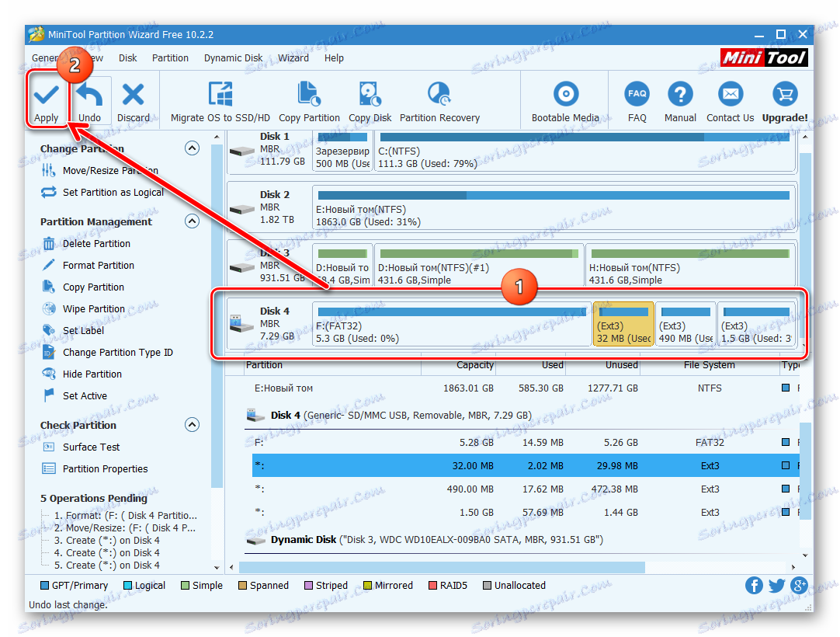Select the 1.50 GB Ext3 row
This screenshot has width=840, height=637.
point(526,512)
